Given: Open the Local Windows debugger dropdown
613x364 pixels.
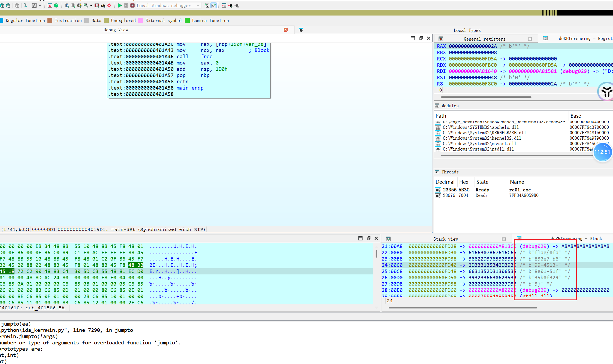Looking at the screenshot, I should point(198,5).
